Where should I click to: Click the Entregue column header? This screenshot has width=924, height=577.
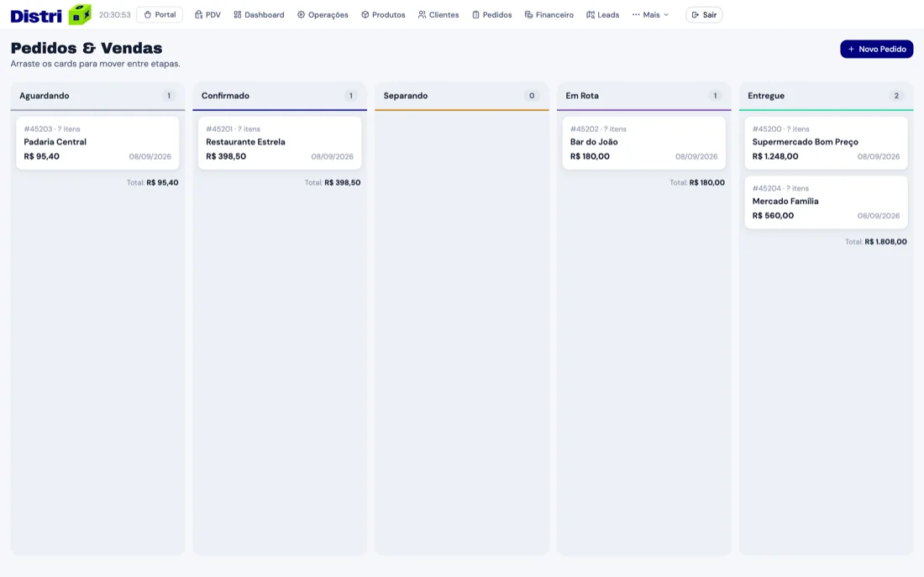pos(827,96)
